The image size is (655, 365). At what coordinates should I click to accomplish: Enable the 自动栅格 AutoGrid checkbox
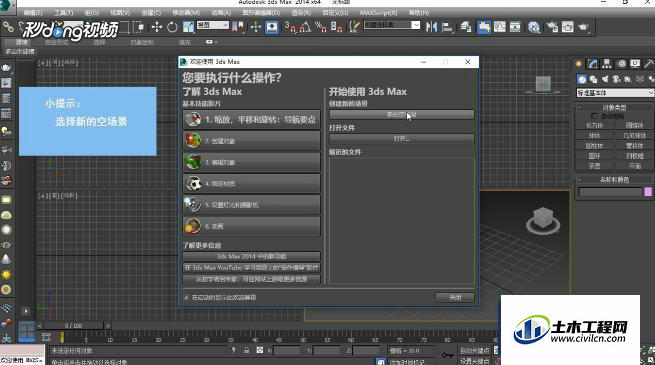594,116
